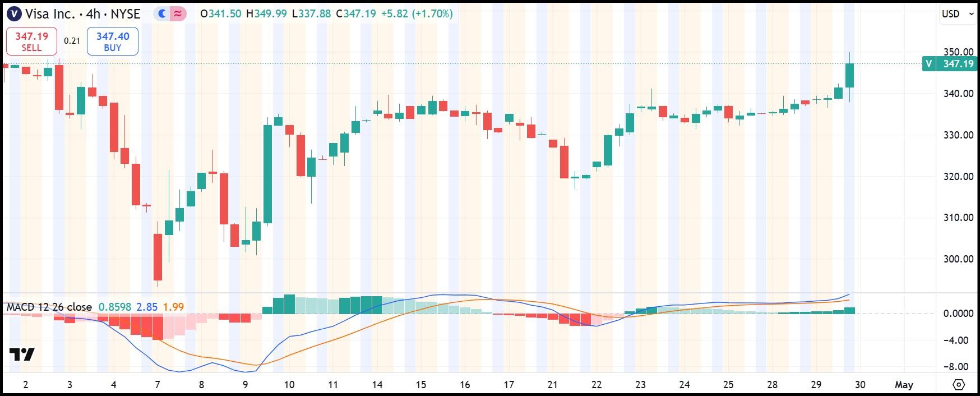Click the 320.00 price axis label
This screenshot has height=396, width=980.
point(959,176)
